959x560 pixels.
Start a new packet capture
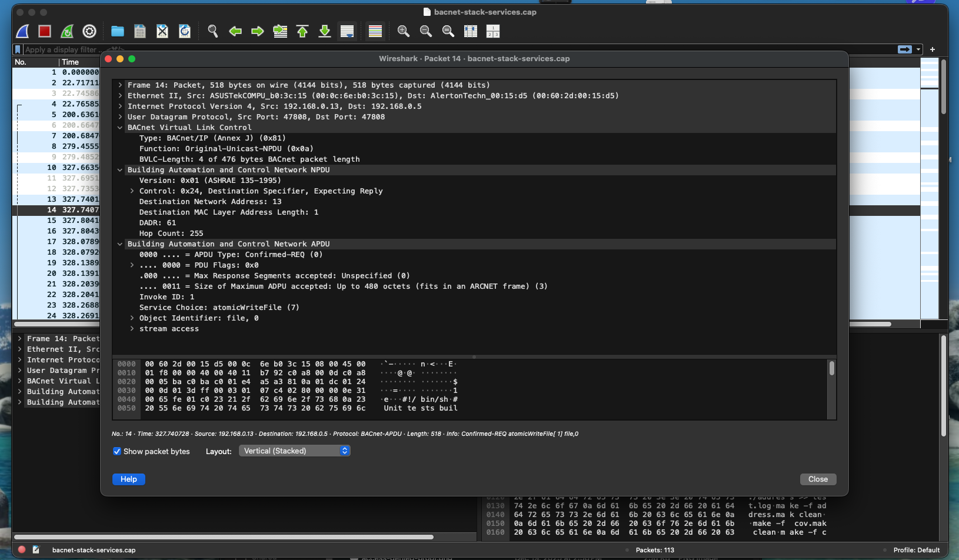(22, 31)
